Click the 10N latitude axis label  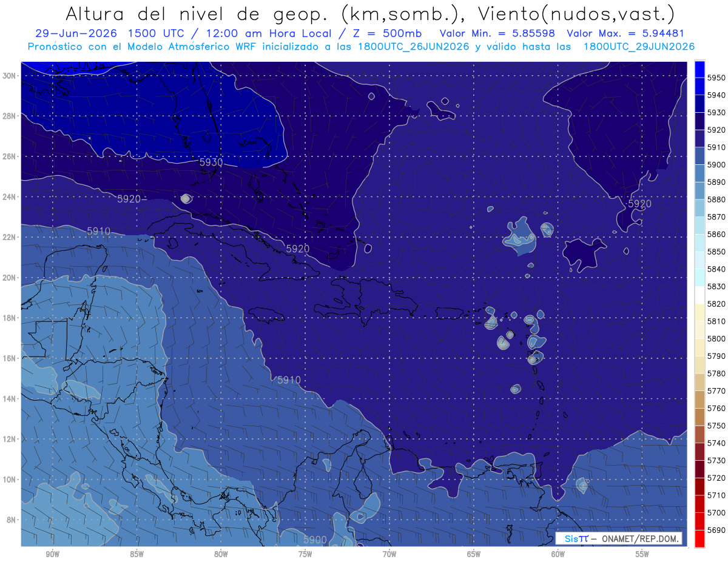point(9,479)
